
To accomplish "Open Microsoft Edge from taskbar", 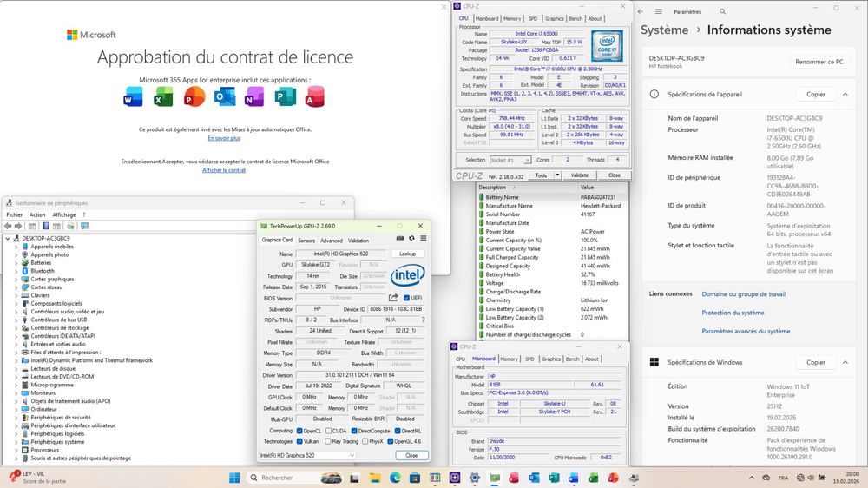I will [395, 478].
